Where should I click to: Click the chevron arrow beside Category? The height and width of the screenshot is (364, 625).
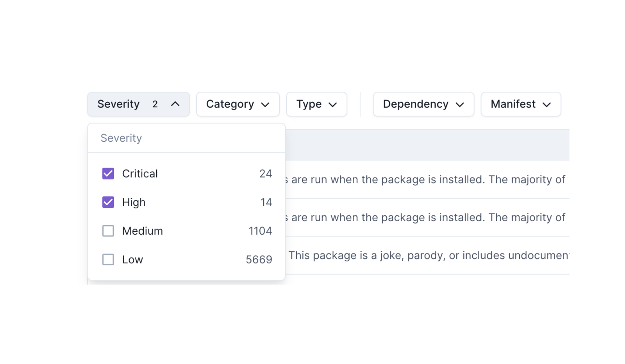tap(265, 105)
